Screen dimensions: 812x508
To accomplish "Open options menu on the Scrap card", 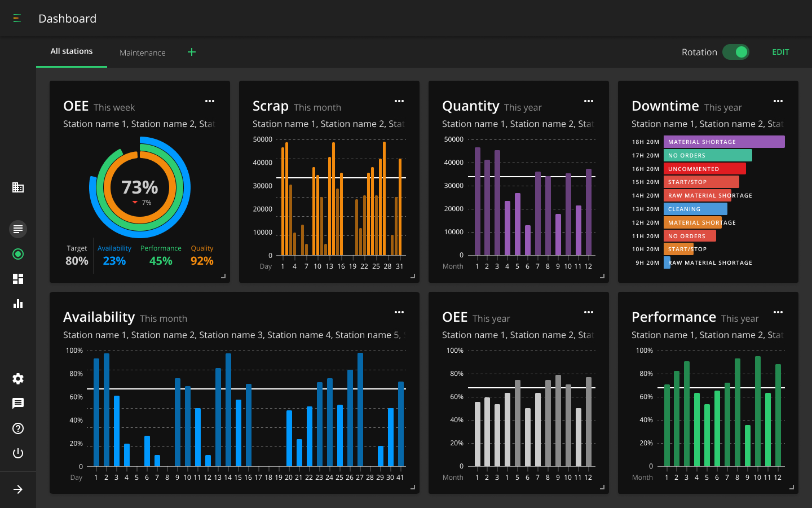I will pyautogui.click(x=399, y=101).
